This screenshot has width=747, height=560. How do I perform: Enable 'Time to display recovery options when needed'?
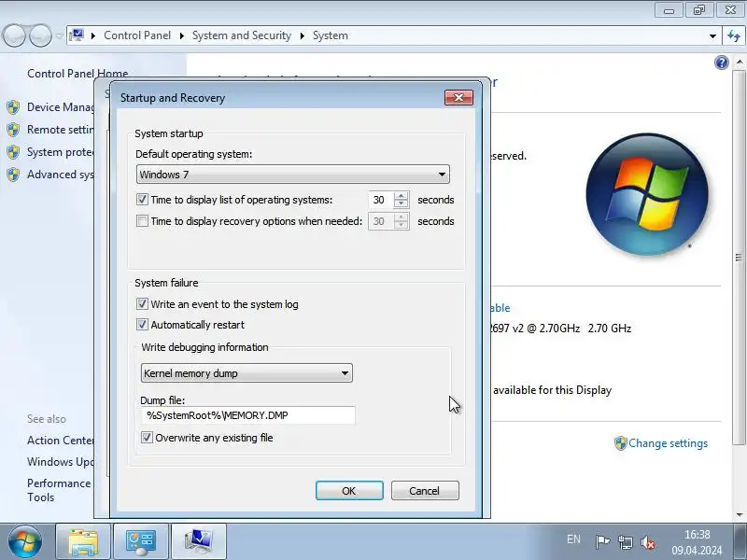pos(142,220)
